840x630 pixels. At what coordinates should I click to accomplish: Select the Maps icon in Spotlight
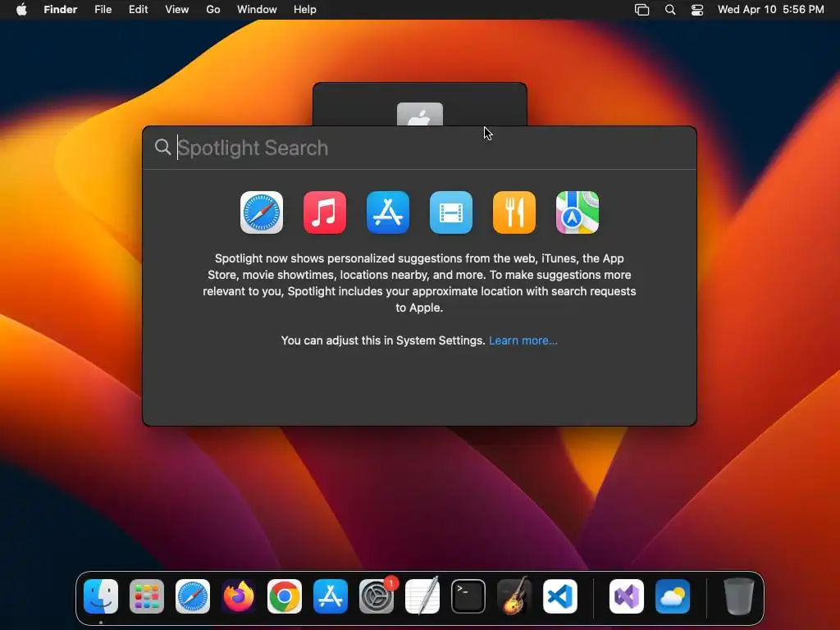[577, 212]
